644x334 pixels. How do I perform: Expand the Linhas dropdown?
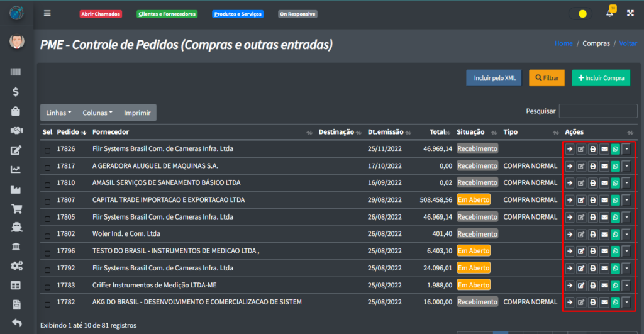59,113
